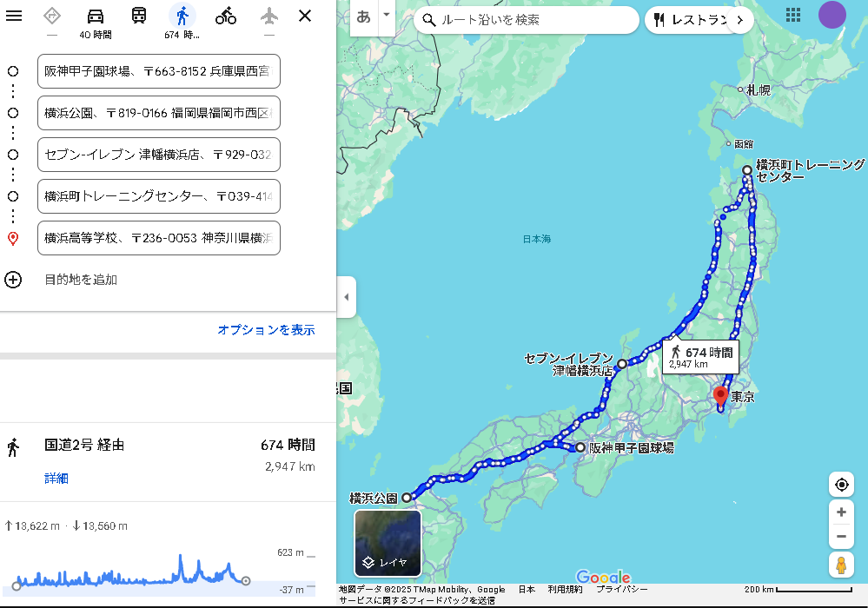Click the 200 km scale bar
The image size is (868, 608).
click(x=798, y=589)
